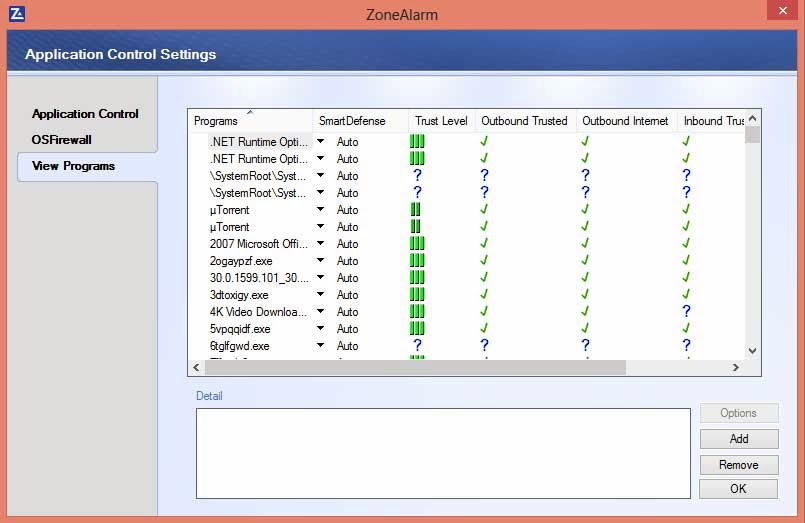Open SmartDefense dropdown for 4K Video Downloa...

click(320, 311)
